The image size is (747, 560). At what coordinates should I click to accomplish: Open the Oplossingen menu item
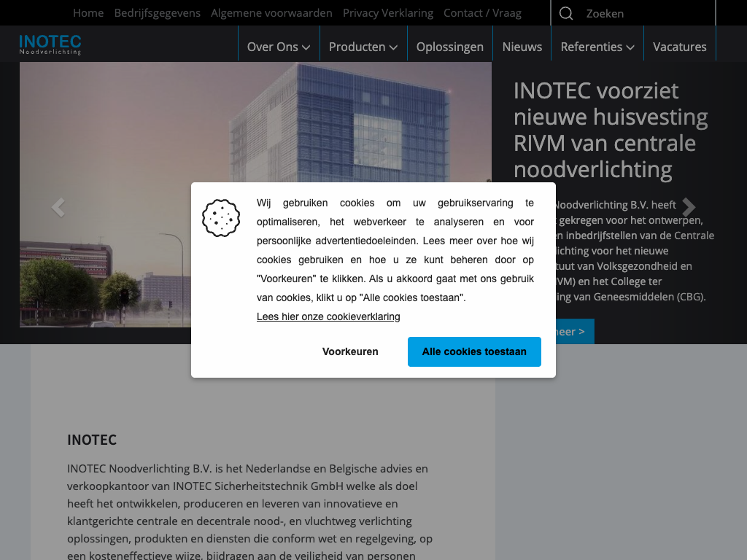click(449, 47)
